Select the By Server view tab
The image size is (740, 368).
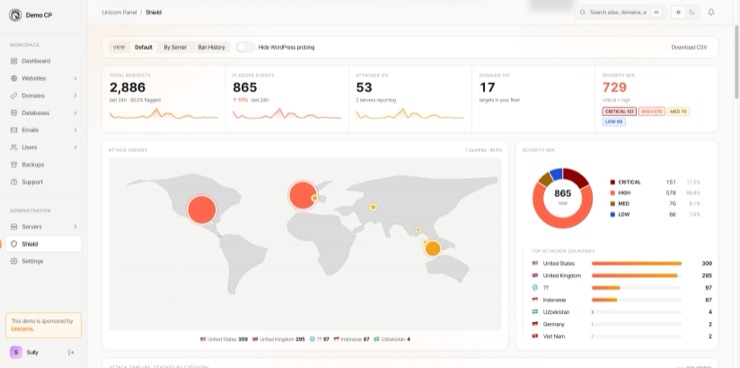coord(175,47)
